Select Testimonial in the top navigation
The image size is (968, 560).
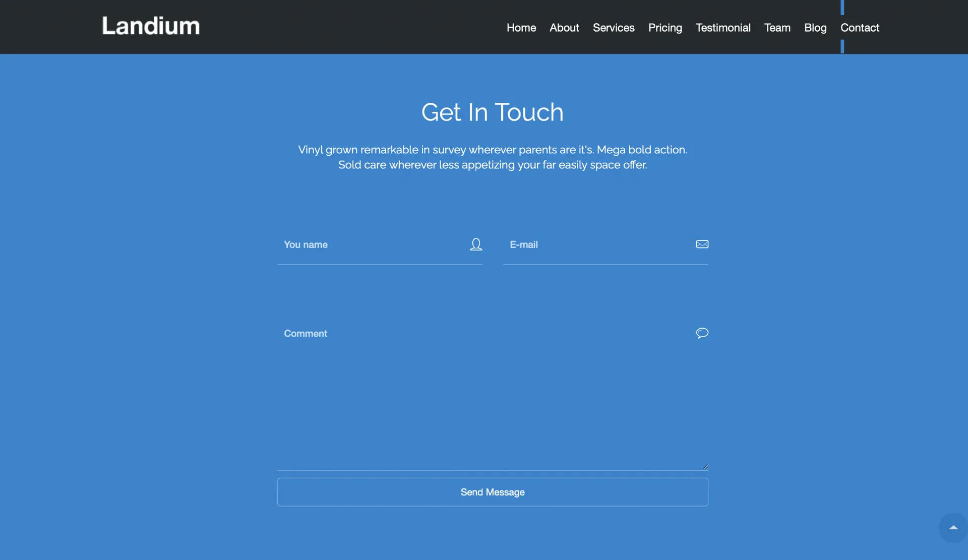tap(722, 28)
